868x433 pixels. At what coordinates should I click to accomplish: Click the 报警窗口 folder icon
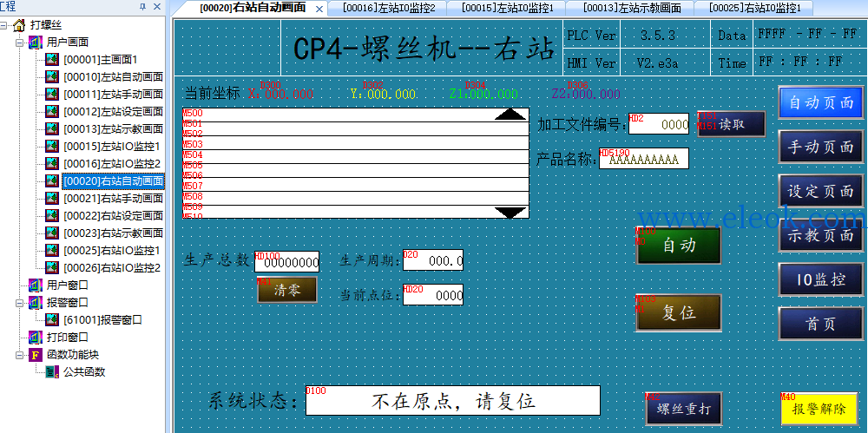pyautogui.click(x=36, y=302)
